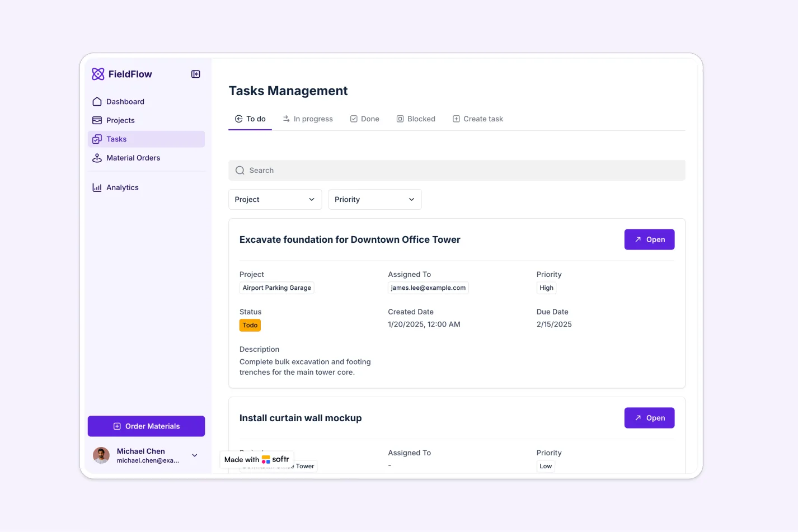
Task: Click the FieldFlow logo icon
Action: pos(98,74)
